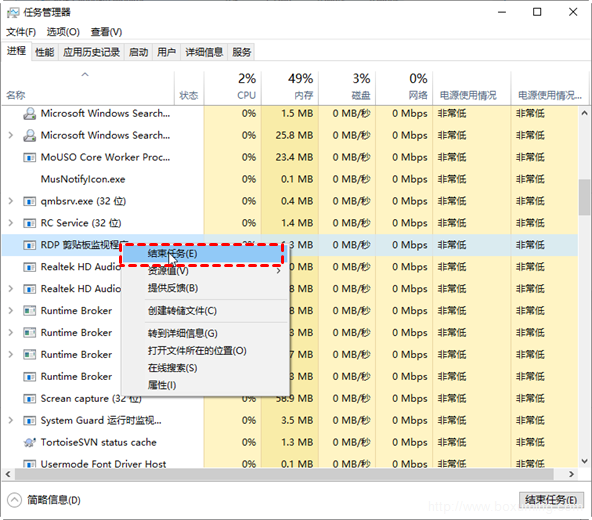This screenshot has width=592, height=520.
Task: Click the expandable Microsoft Windows Search process icon
Action: click(x=29, y=135)
